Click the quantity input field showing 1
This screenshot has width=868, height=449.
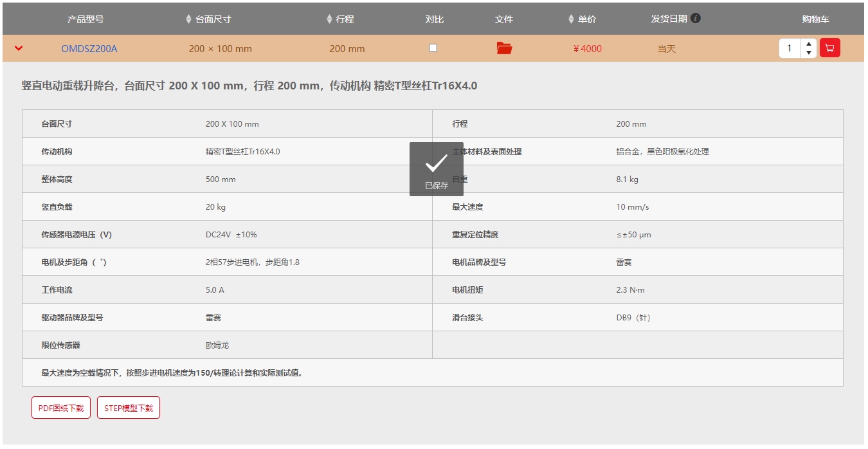(790, 48)
